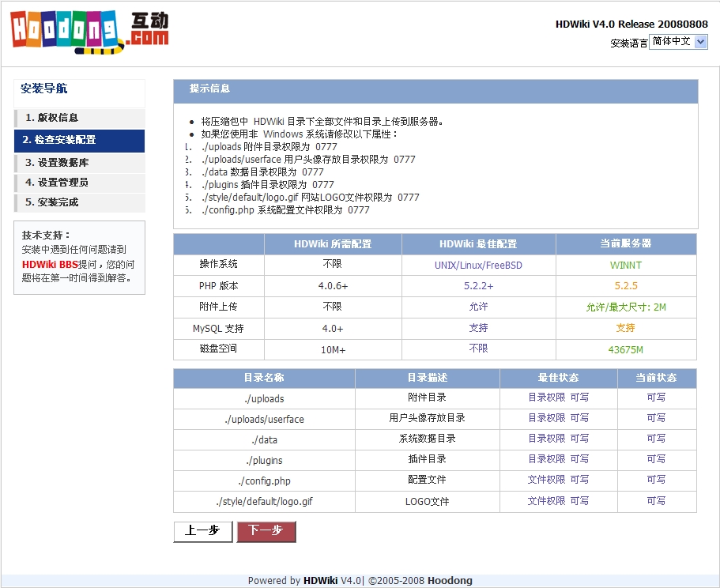
Task: Click the 提示信息 panel header
Action: point(435,92)
